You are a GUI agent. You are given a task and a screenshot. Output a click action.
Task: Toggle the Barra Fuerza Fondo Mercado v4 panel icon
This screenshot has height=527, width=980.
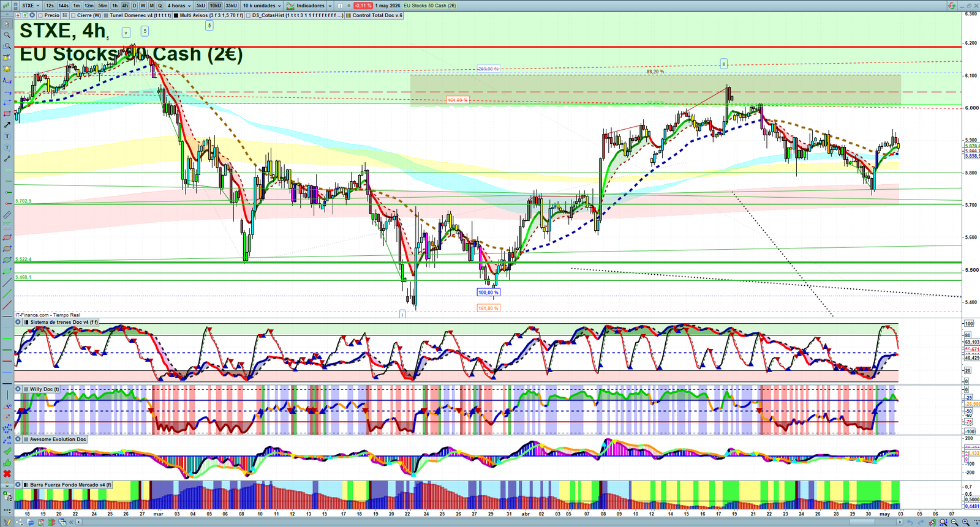point(26,484)
